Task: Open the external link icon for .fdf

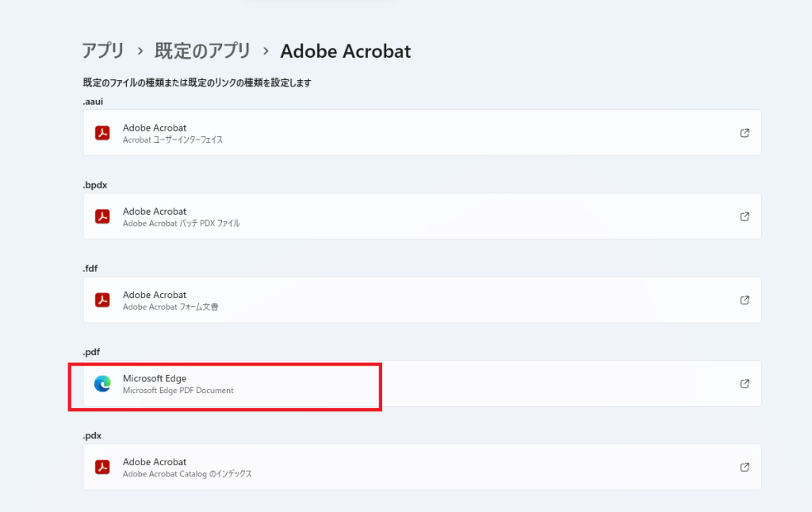Action: (x=745, y=300)
